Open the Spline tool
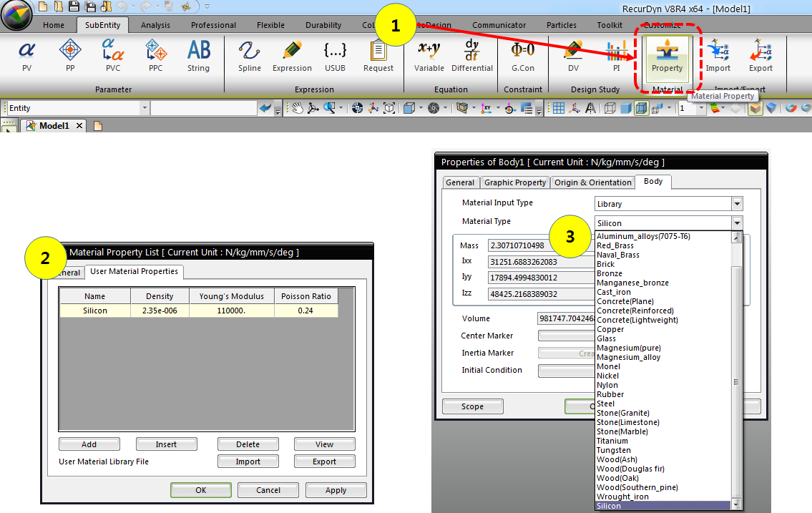This screenshot has height=513, width=812. point(250,56)
